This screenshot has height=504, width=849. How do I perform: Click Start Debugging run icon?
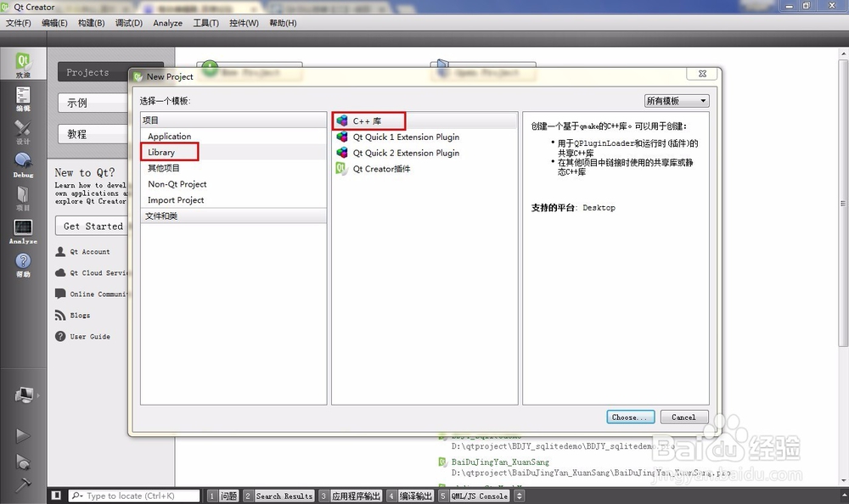[23, 462]
